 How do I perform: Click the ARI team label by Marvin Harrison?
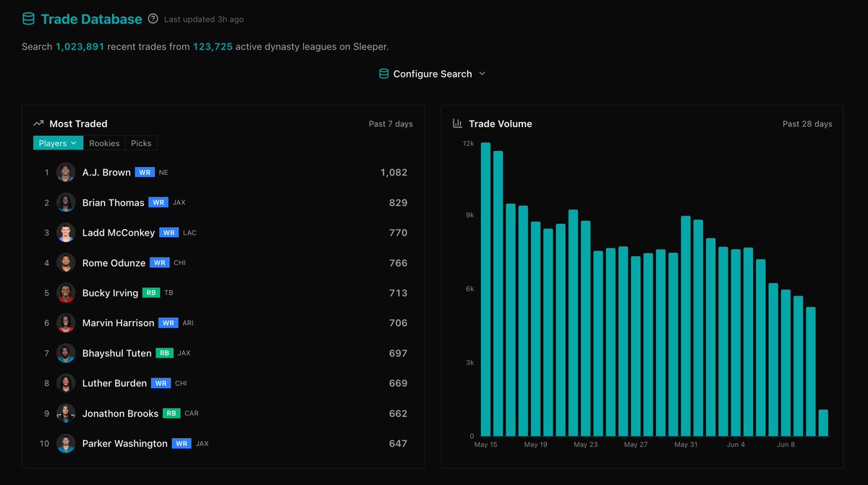click(x=188, y=323)
